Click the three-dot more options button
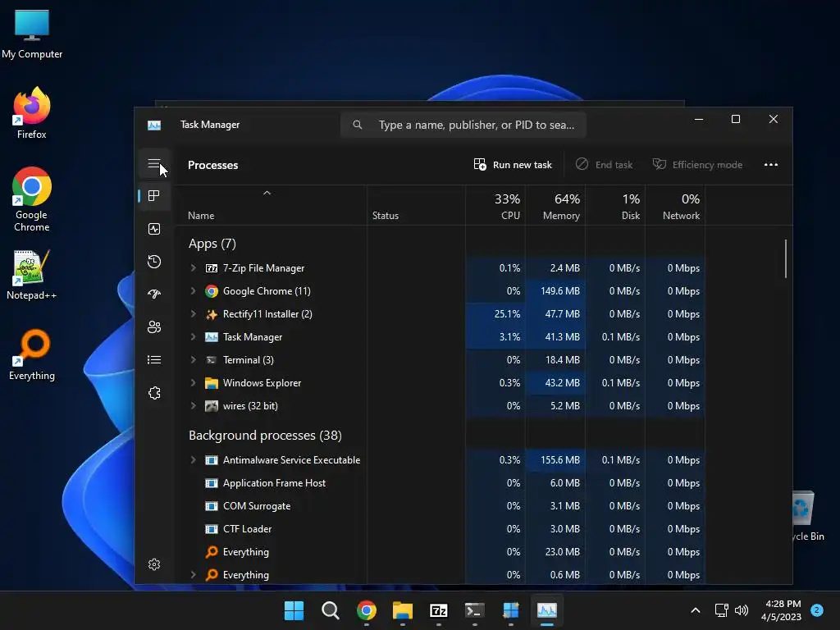Image resolution: width=840 pixels, height=630 pixels. (x=770, y=164)
